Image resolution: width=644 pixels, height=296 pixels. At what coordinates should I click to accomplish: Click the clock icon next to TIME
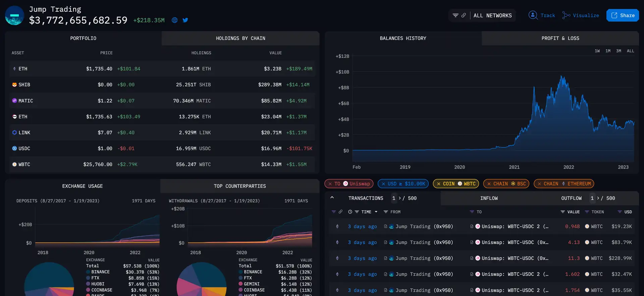pos(350,212)
